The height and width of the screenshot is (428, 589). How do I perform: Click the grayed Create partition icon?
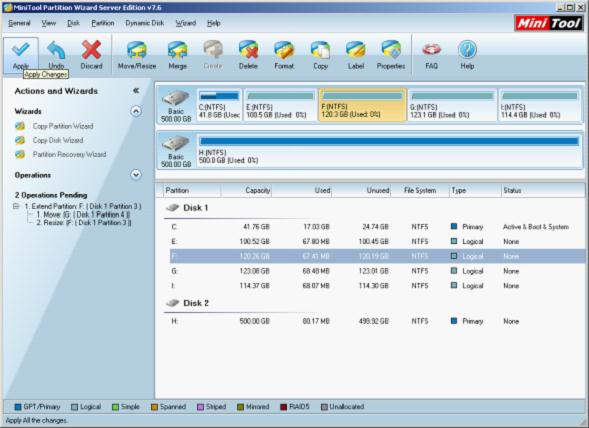coord(213,50)
